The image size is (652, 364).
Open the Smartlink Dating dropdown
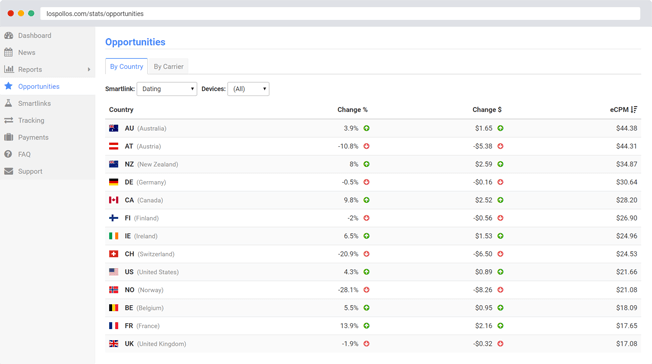click(x=167, y=89)
